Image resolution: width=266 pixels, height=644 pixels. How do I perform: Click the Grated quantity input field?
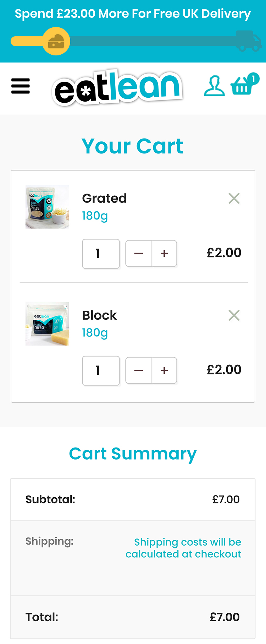click(x=101, y=254)
